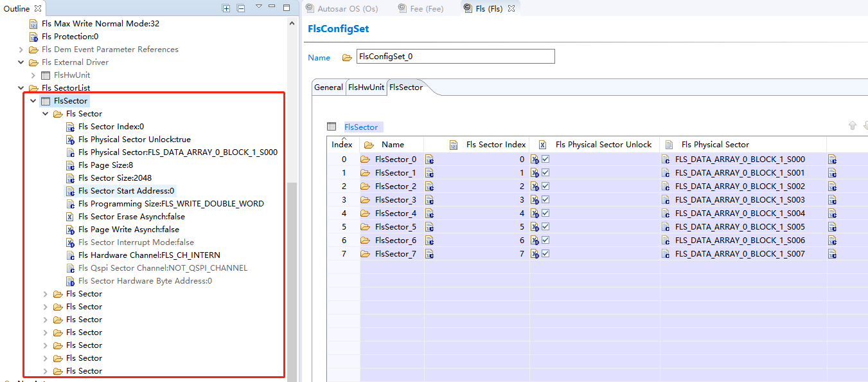Click the icon beside Fls Sector Size:2048
This screenshot has width=868, height=382.
point(71,178)
